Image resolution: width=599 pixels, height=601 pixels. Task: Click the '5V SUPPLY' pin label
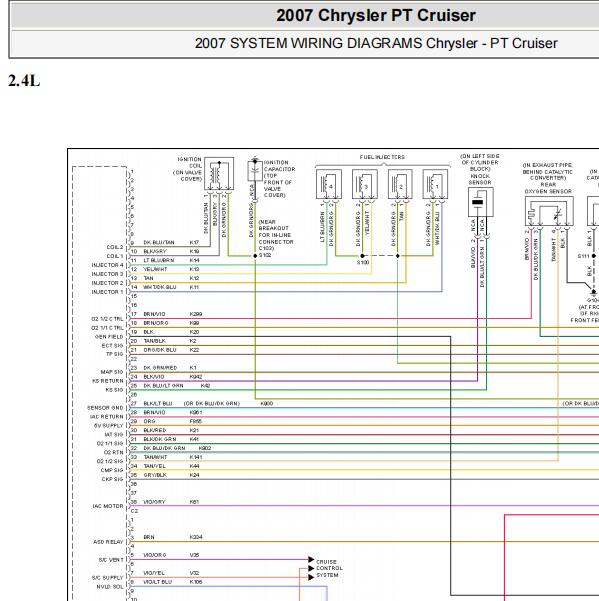coord(109,426)
